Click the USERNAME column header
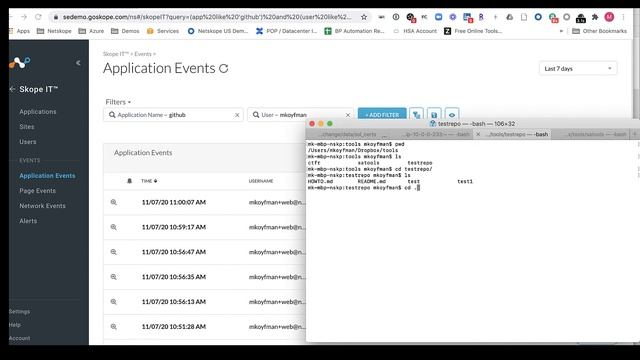Viewport: 640px width, 360px height. [x=261, y=181]
